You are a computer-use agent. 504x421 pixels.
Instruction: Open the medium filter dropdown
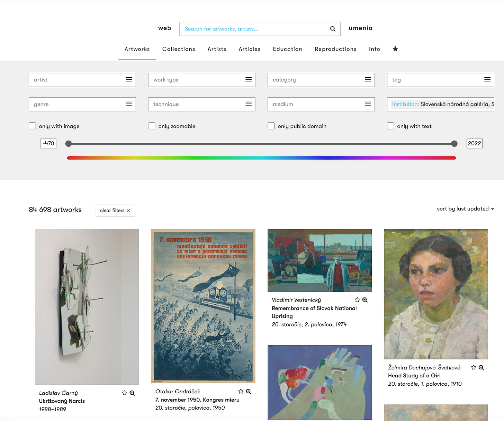tap(321, 104)
